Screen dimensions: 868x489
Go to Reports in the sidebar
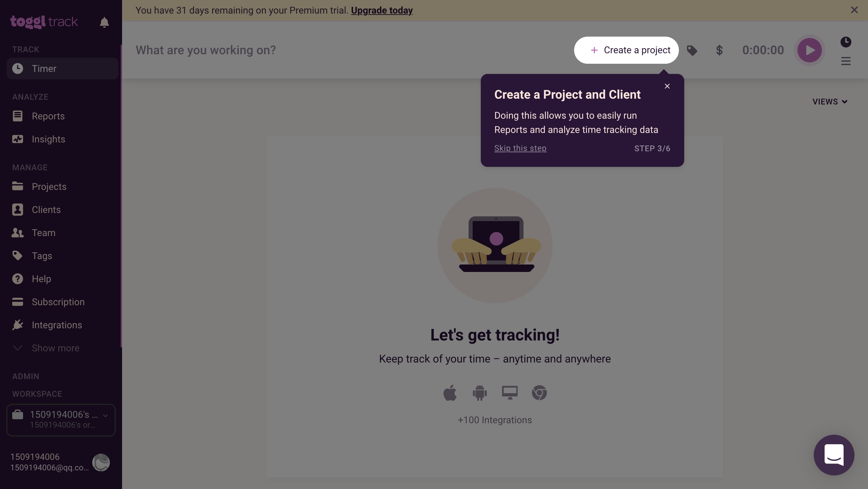coord(48,116)
